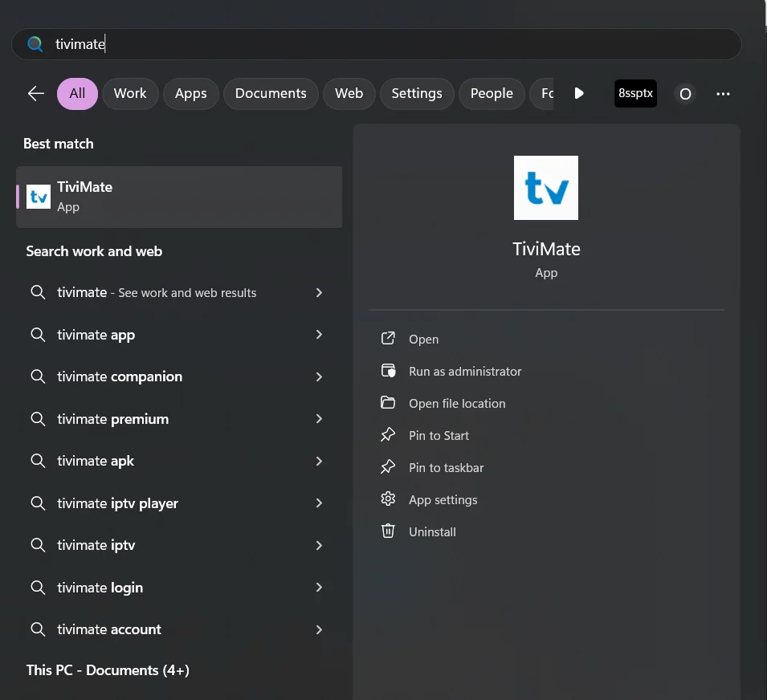Switch to the Settings filter tab
Screen dimensions: 767x700
coord(417,93)
